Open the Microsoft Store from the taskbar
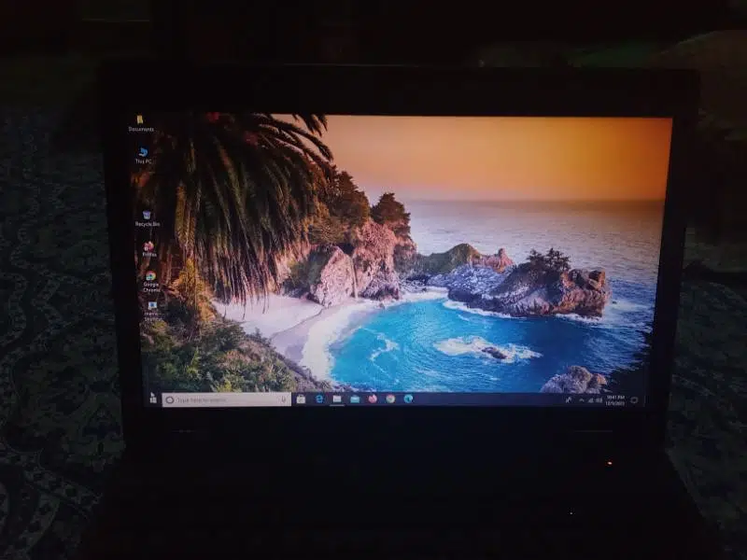The image size is (747, 560). 301,399
